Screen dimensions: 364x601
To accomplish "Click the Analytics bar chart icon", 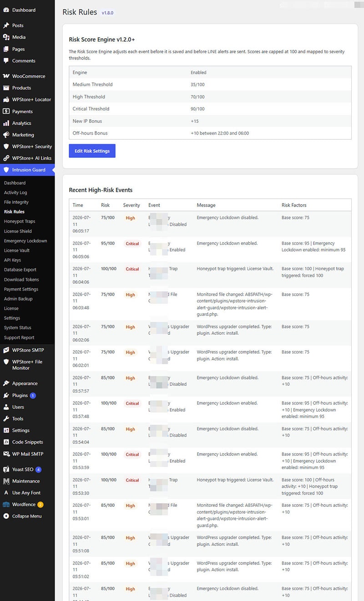I will point(6,123).
